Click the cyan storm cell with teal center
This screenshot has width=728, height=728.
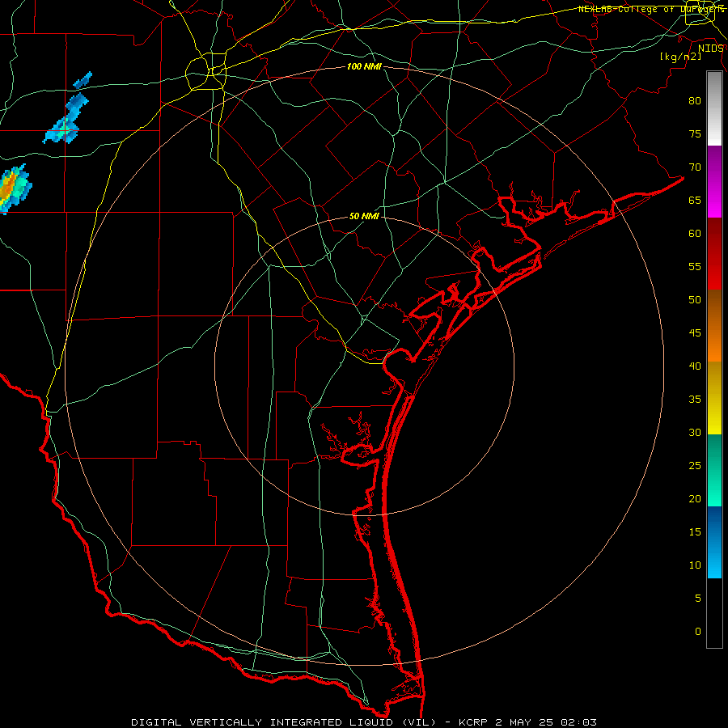coord(63,130)
